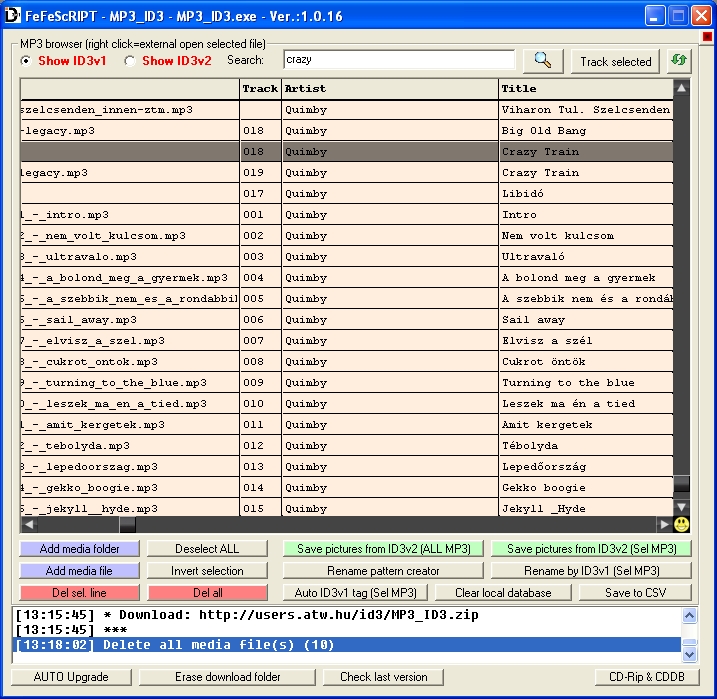This screenshot has width=717, height=699.
Task: Click the Artist column header
Action: (390, 89)
